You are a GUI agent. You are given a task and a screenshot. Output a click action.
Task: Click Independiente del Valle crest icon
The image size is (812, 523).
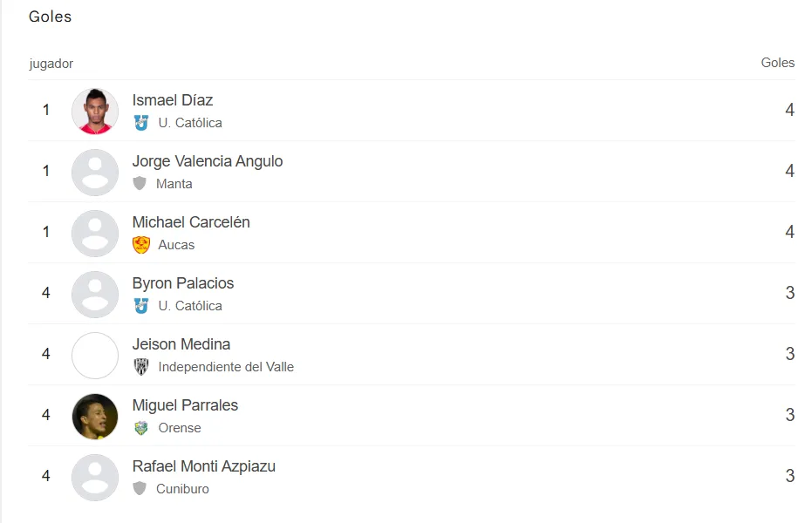pos(141,367)
